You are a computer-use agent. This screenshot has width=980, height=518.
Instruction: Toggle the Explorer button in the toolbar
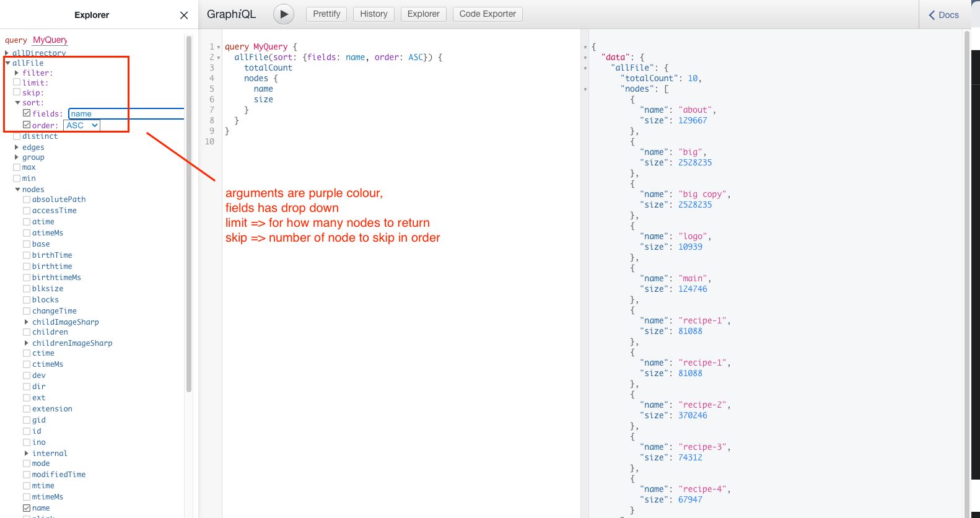(423, 14)
